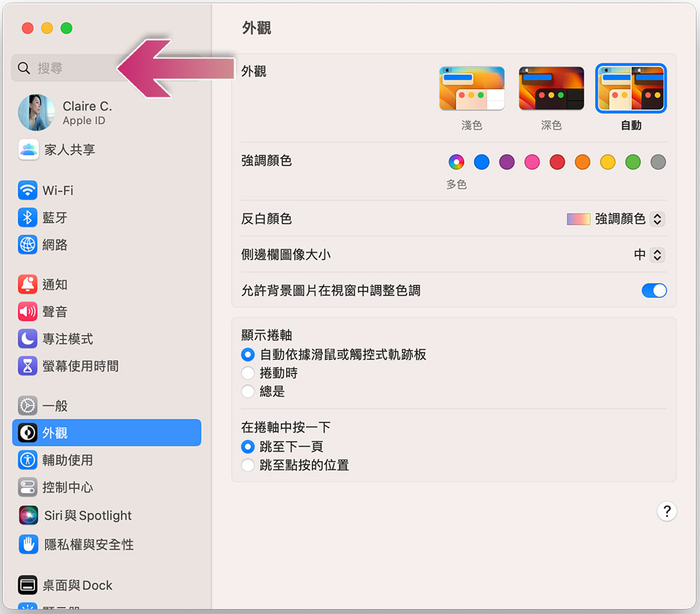Pick the orange accent color
Image resolution: width=700 pixels, height=614 pixels.
(x=582, y=162)
